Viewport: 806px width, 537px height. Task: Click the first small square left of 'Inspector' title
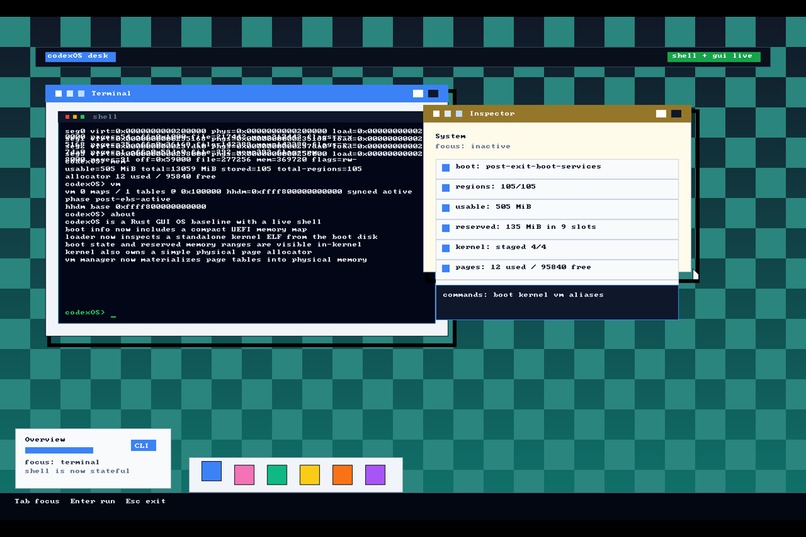436,114
